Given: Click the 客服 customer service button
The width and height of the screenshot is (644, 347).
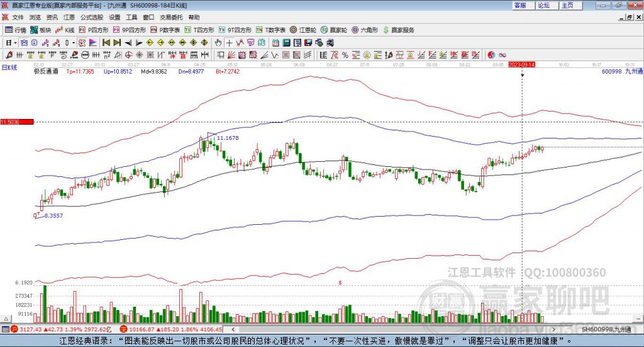Looking at the screenshot, I should 523,5.
